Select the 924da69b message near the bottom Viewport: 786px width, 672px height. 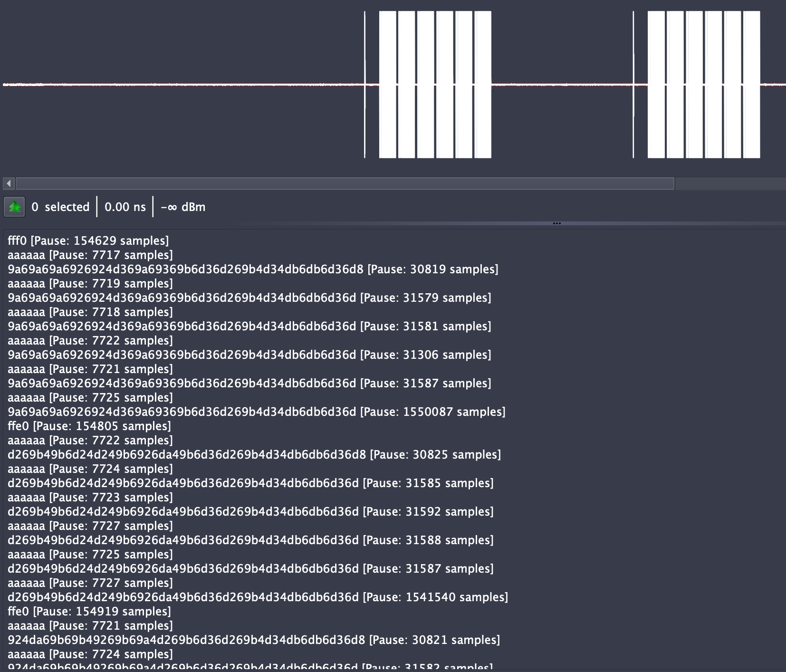click(252, 640)
